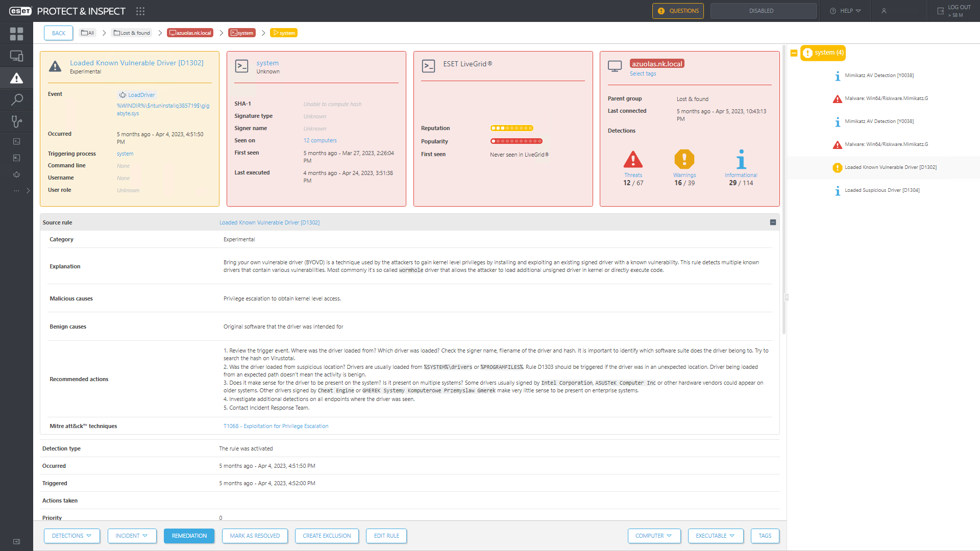Screen dimensions: 980x551
Task: Open the Incidents stethoscope icon in sidebar
Action: pyautogui.click(x=16, y=121)
